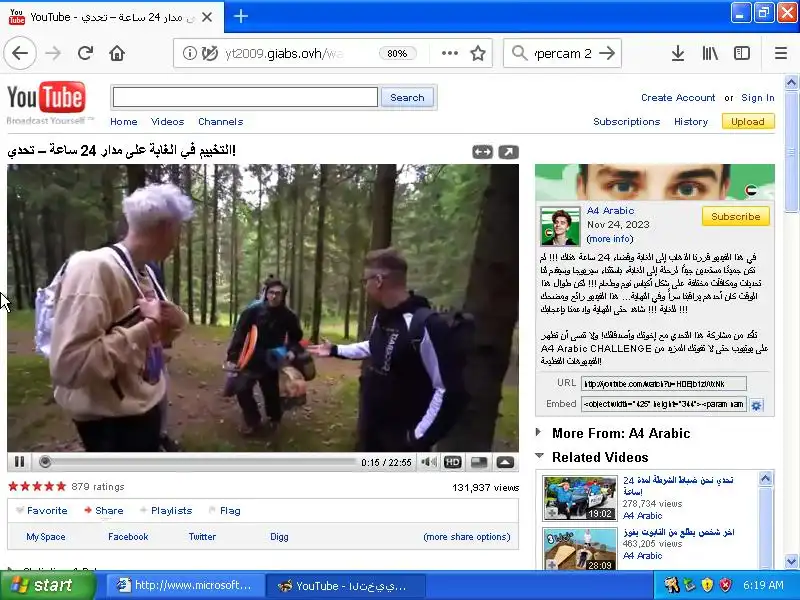Open the Downloads arrow icon

tap(678, 53)
